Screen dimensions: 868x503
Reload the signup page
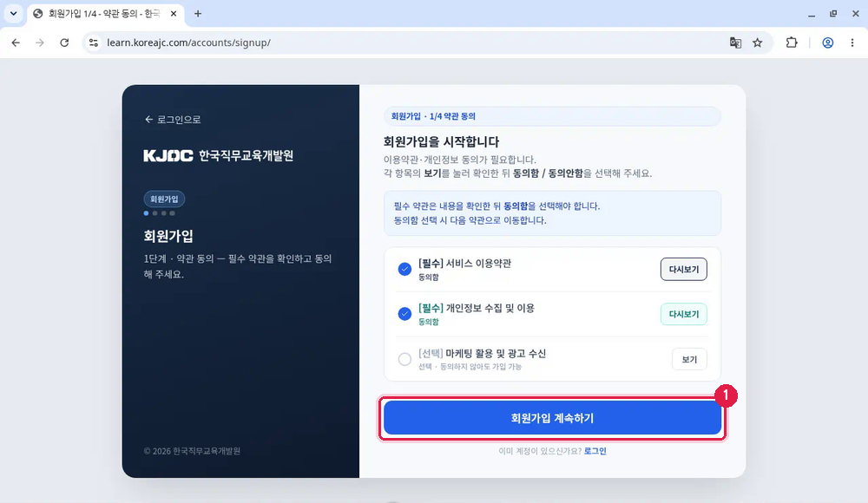click(x=64, y=42)
